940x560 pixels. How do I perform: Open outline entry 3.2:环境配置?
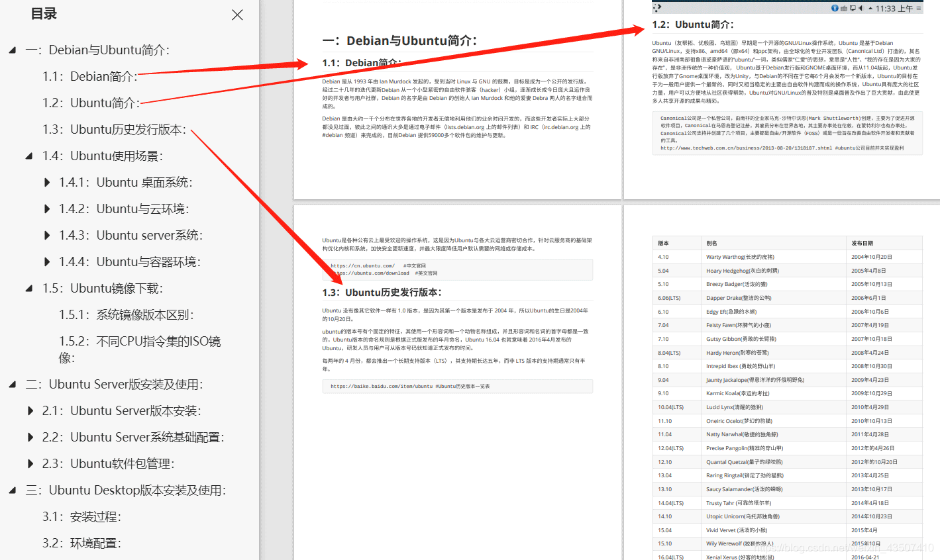coord(82,543)
